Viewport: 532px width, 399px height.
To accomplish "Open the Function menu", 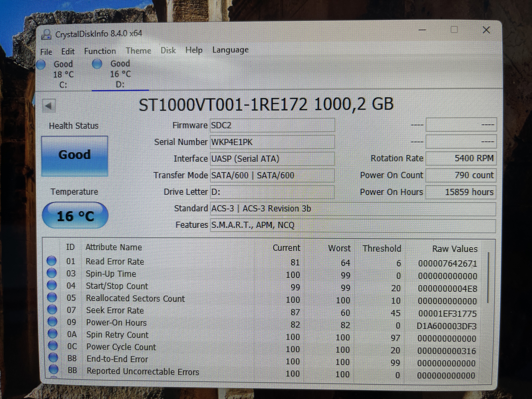I will point(100,51).
